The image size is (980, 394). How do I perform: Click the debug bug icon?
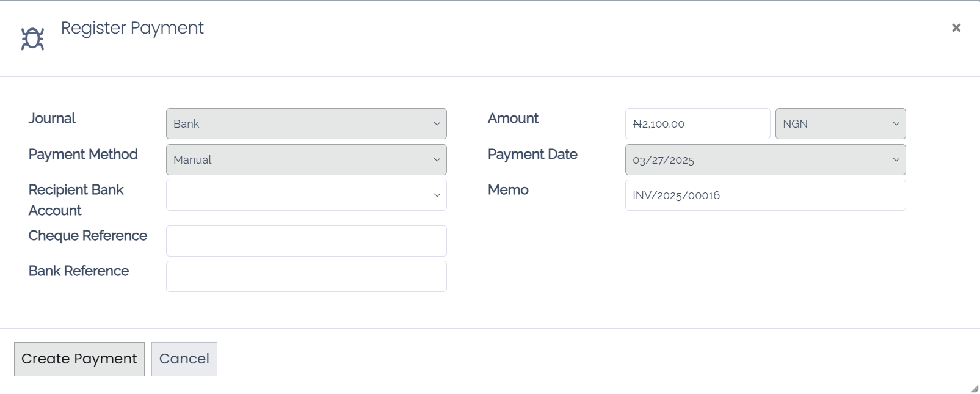point(32,38)
